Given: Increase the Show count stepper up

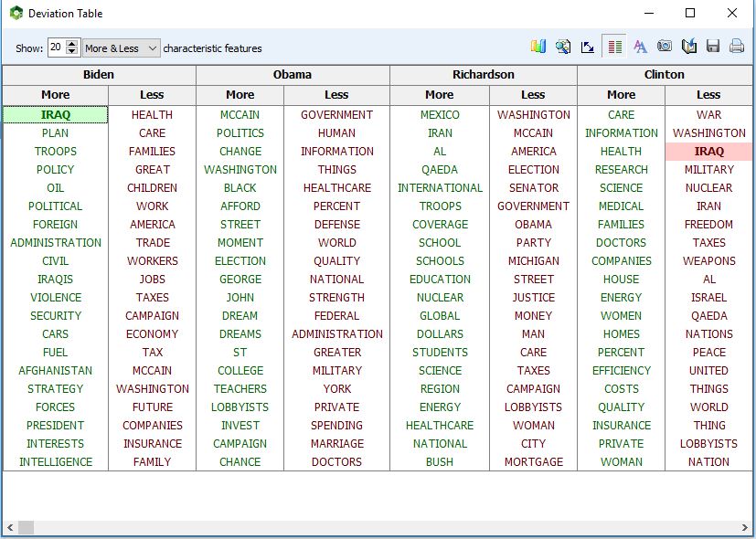Looking at the screenshot, I should point(72,43).
